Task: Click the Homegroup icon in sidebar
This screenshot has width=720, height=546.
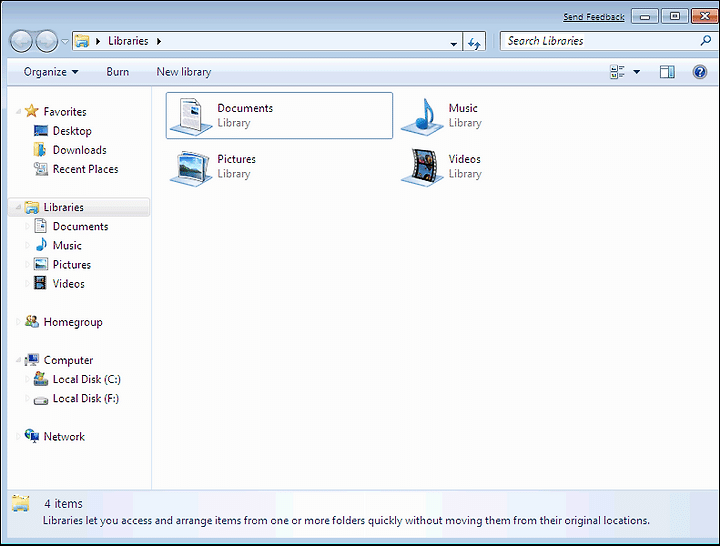Action: pos(32,321)
